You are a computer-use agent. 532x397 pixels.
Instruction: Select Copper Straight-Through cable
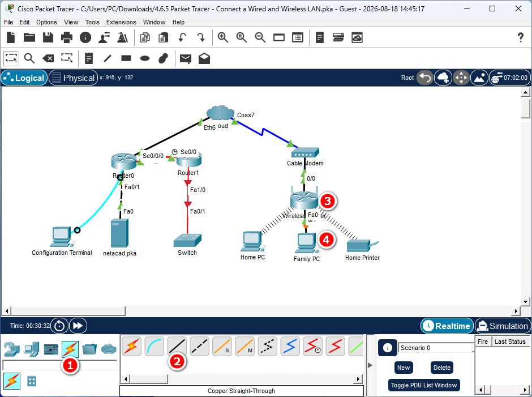click(177, 347)
